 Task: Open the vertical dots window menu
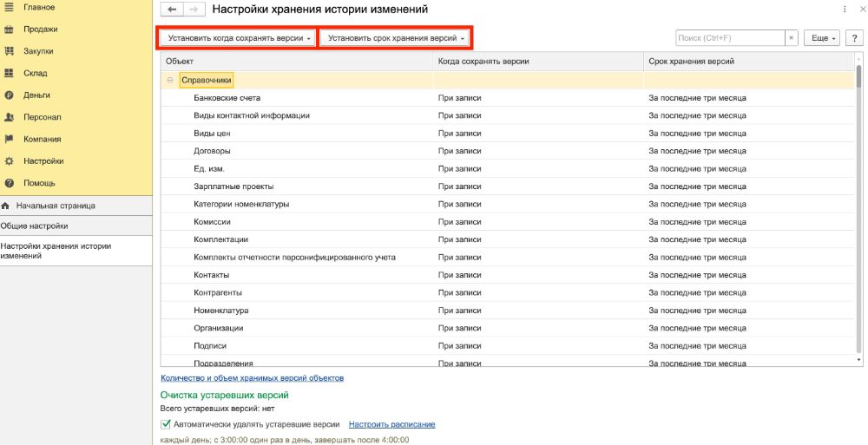845,10
